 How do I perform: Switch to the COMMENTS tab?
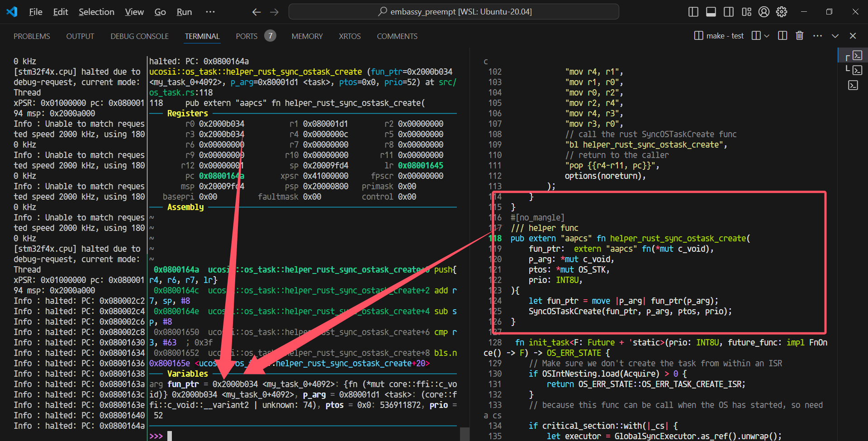[x=397, y=36]
